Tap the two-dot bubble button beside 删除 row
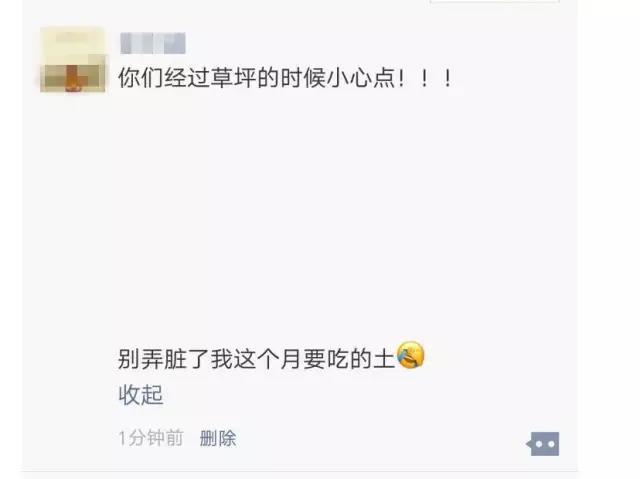The height and width of the screenshot is (479, 640). pyautogui.click(x=543, y=444)
